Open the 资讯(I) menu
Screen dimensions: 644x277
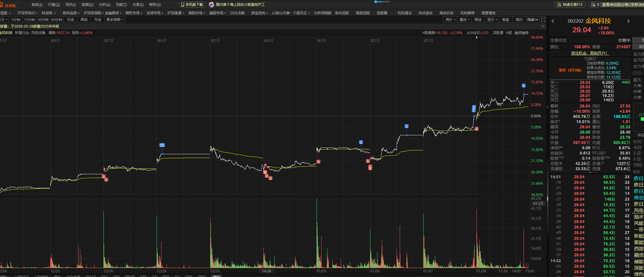71,5
